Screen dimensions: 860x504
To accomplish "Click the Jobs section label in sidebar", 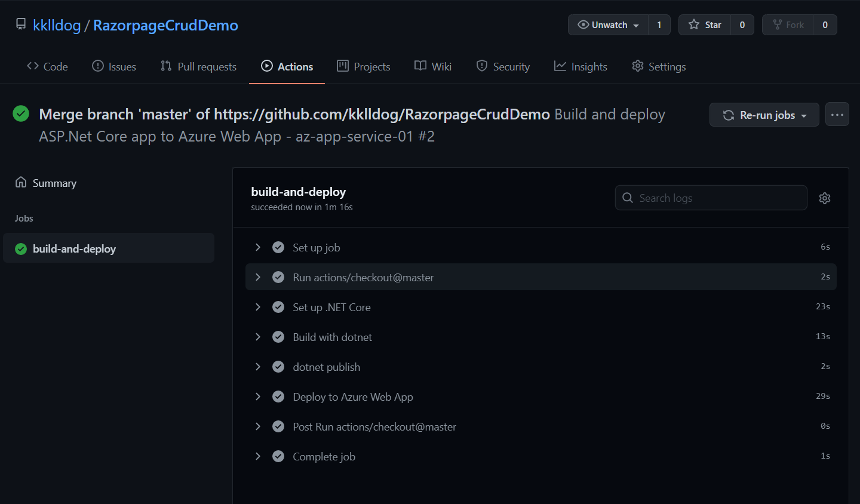I will click(x=24, y=219).
